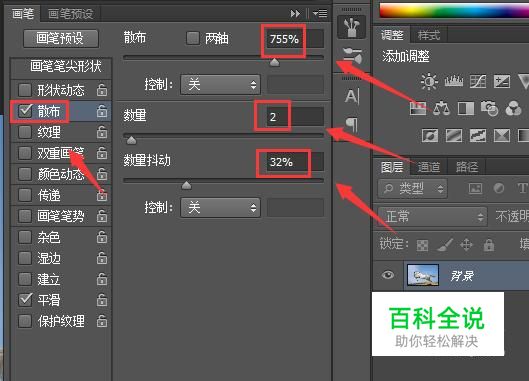Add an Exposure adjustment

coord(502,82)
